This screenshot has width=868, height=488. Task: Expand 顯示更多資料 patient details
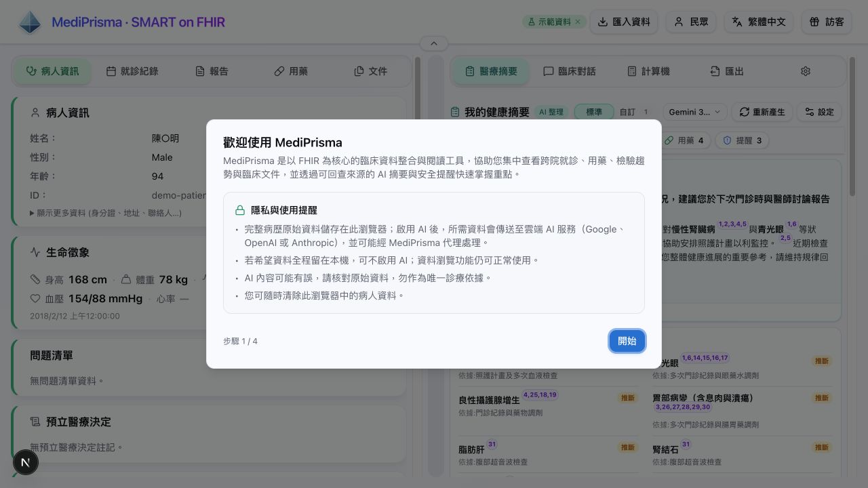106,213
